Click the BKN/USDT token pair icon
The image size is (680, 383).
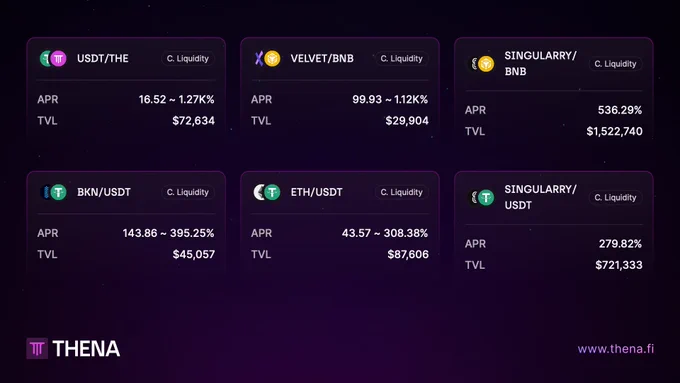pyautogui.click(x=53, y=192)
